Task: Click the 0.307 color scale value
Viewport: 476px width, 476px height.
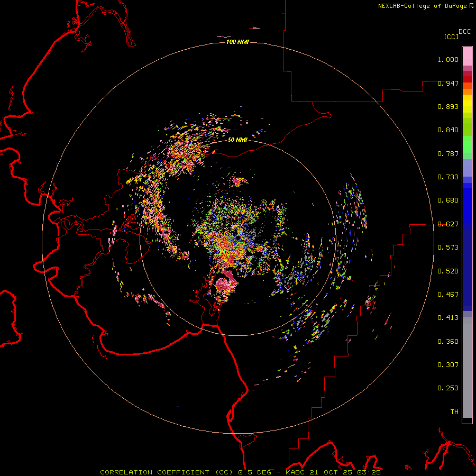Action: 448,364
